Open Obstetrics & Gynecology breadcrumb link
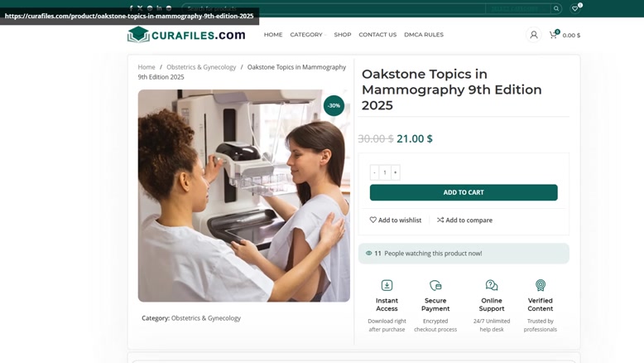 click(x=201, y=67)
